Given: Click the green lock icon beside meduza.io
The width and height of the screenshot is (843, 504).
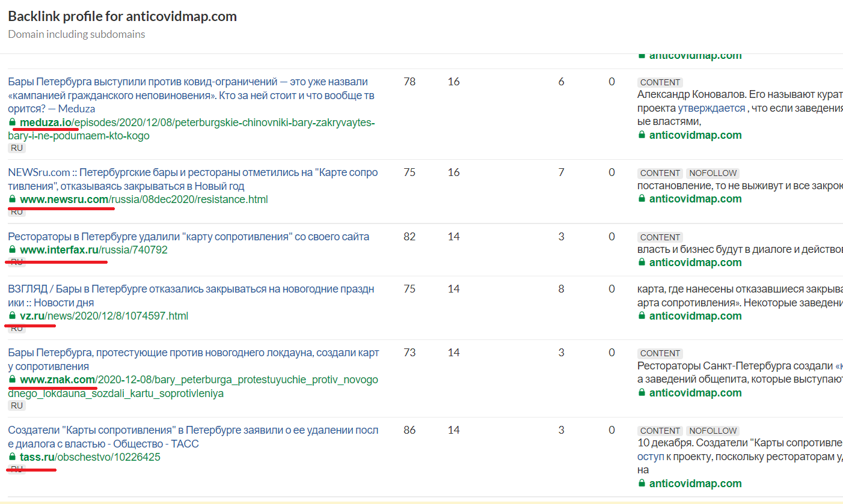Looking at the screenshot, I should tap(12, 123).
